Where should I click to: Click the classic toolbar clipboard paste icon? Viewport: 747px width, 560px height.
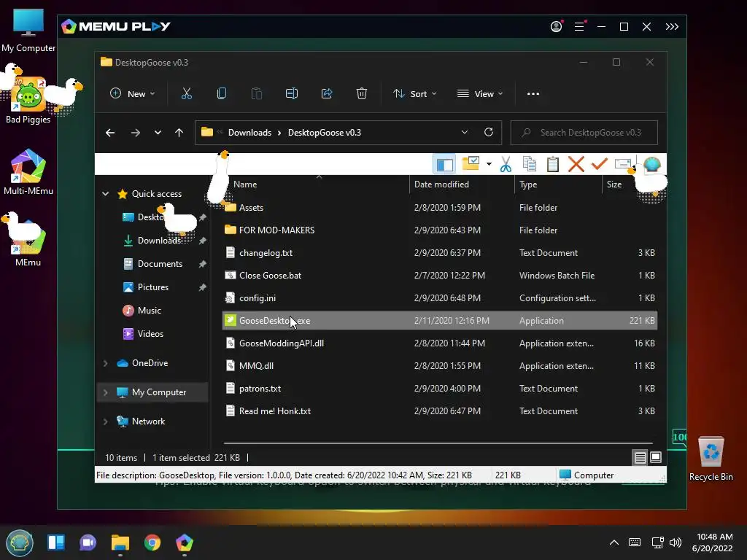pyautogui.click(x=553, y=164)
